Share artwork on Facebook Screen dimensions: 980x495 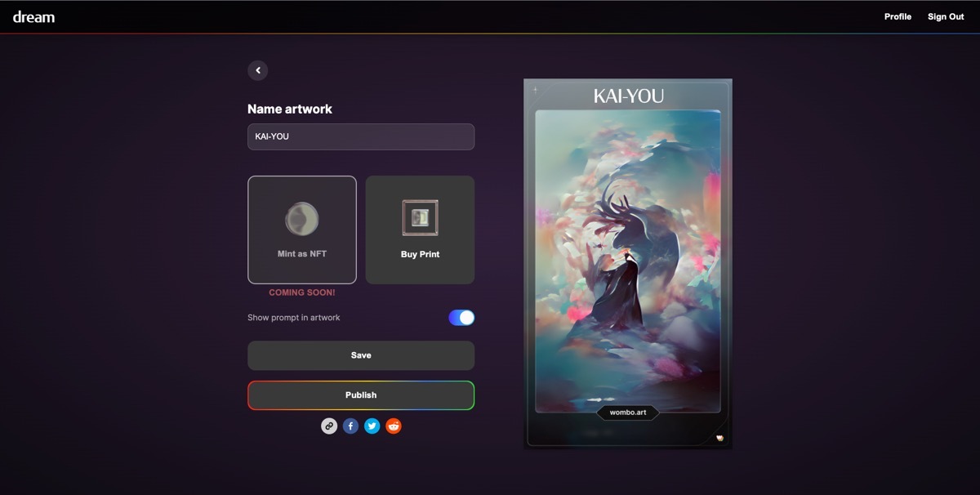[350, 426]
